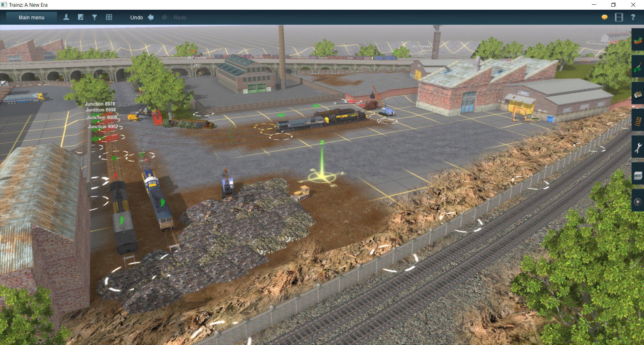Open the Tracks tool tab
Viewport: 644px width, 345px height.
pyautogui.click(x=638, y=120)
